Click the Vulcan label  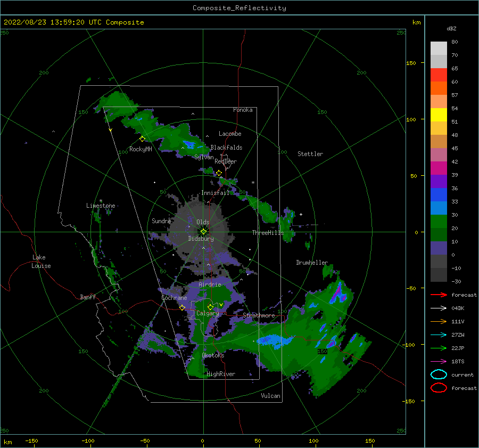point(271,396)
